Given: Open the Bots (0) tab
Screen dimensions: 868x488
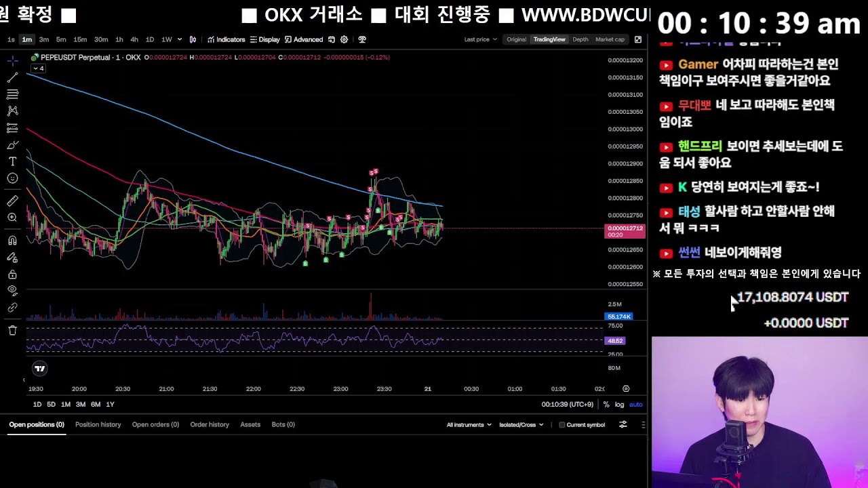Looking at the screenshot, I should pos(283,424).
